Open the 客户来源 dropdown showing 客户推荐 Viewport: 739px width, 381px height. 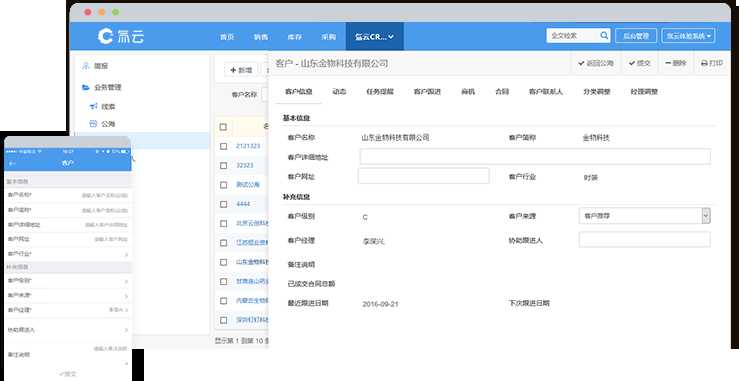pos(644,216)
